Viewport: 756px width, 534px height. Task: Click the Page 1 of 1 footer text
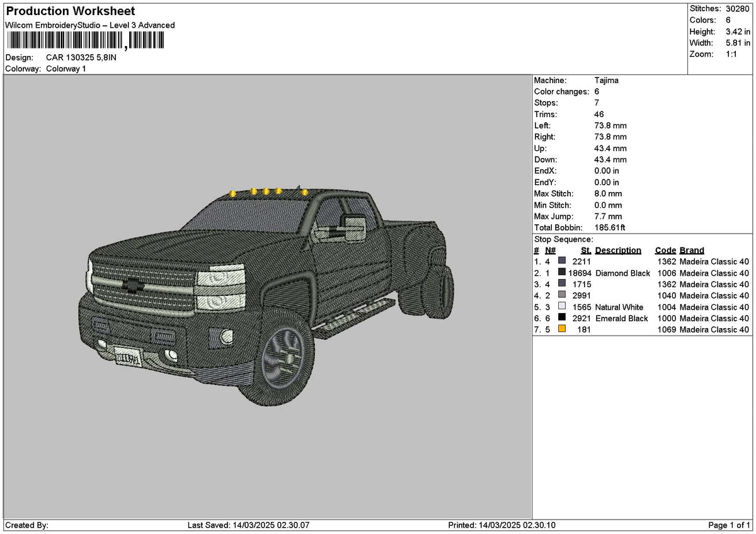(x=730, y=525)
